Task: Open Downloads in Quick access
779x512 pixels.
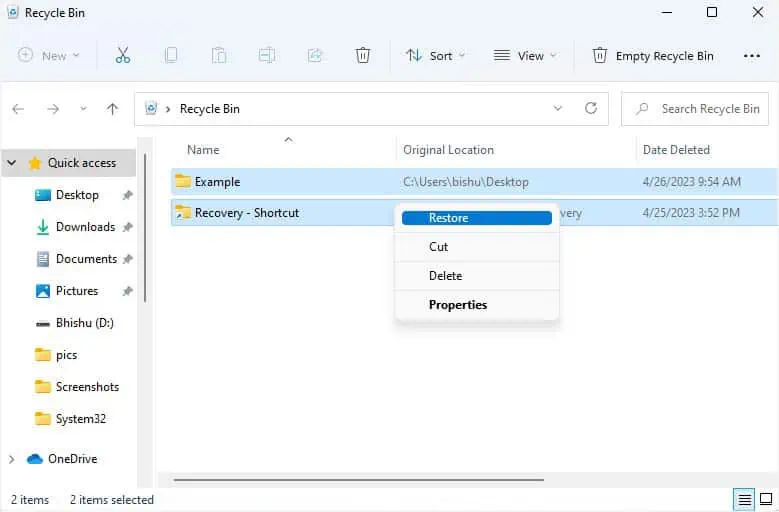Action: point(85,227)
